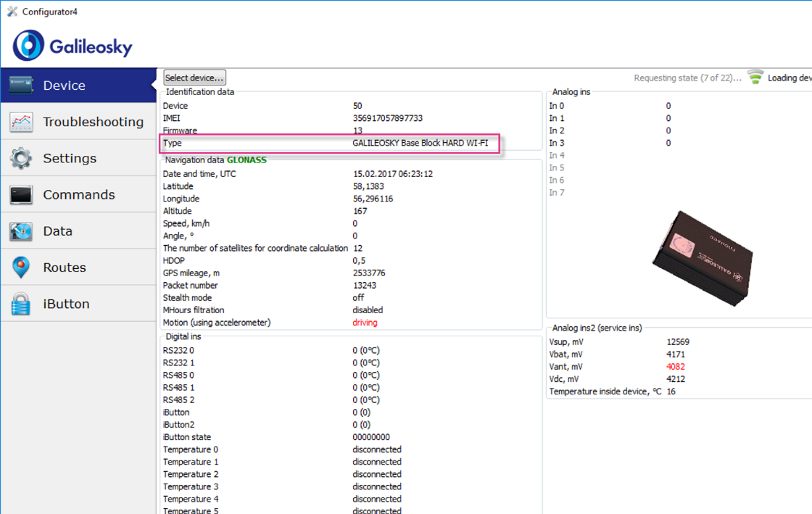The width and height of the screenshot is (812, 514).
Task: Select the inside device temperature value 16
Action: click(x=671, y=391)
